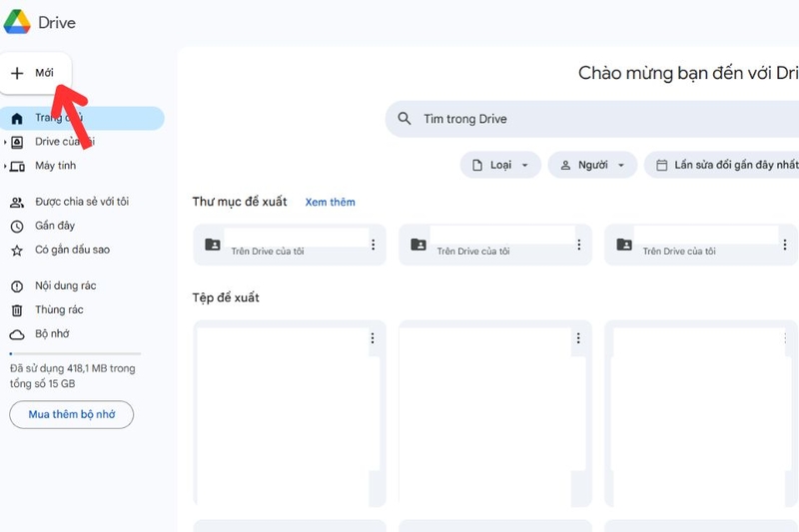The image size is (799, 532).
Task: Click the trash bin icon
Action: [x=17, y=310]
